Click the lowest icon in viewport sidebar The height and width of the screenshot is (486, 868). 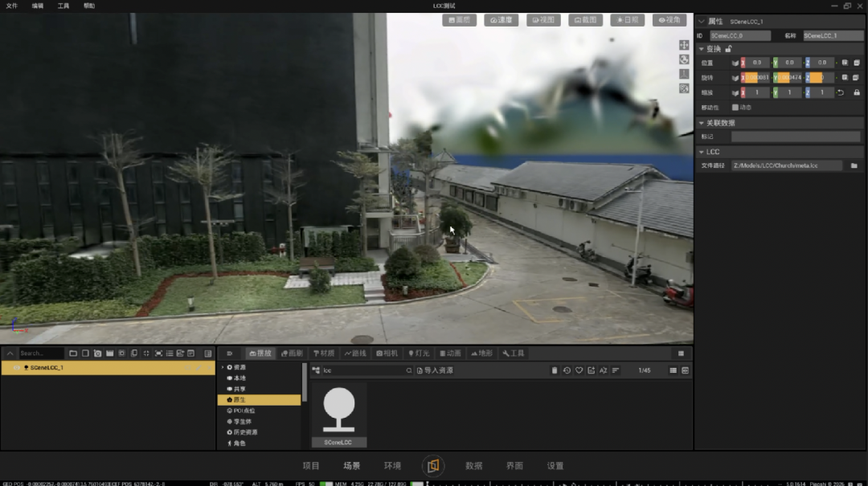click(x=684, y=88)
